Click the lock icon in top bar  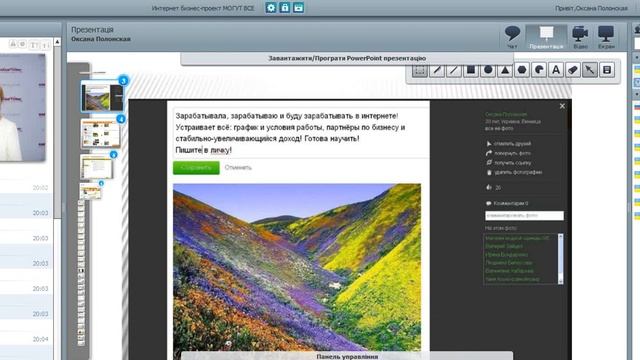(285, 8)
